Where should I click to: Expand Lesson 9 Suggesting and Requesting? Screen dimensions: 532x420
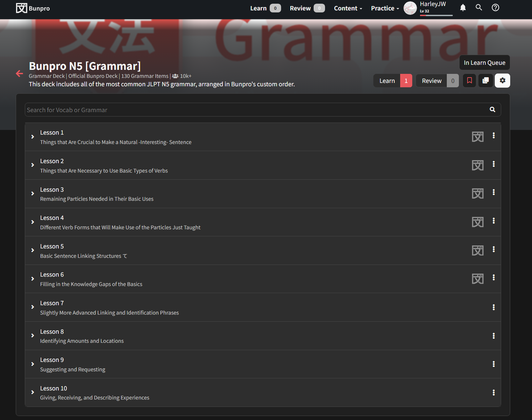[x=33, y=364]
